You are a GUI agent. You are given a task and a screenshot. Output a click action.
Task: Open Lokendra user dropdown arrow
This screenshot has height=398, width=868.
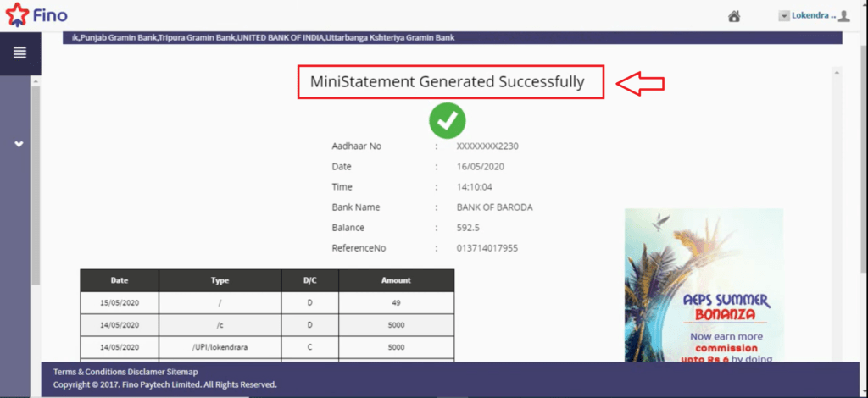(x=783, y=16)
